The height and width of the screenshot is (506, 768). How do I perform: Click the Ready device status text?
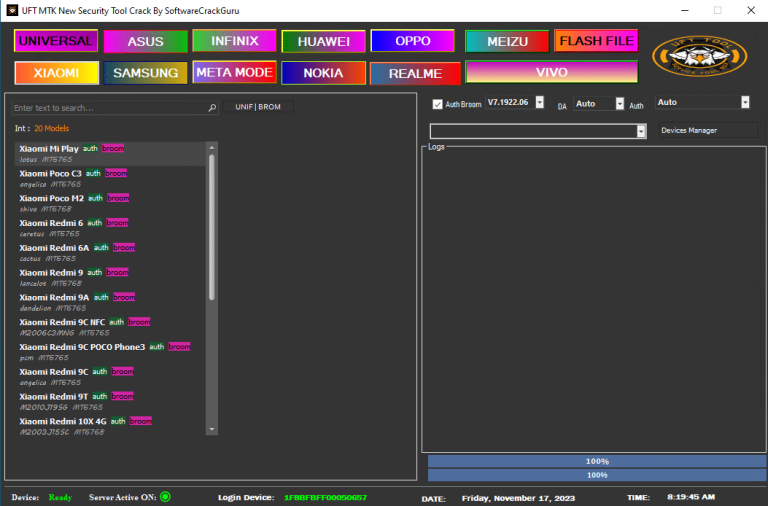(x=60, y=498)
